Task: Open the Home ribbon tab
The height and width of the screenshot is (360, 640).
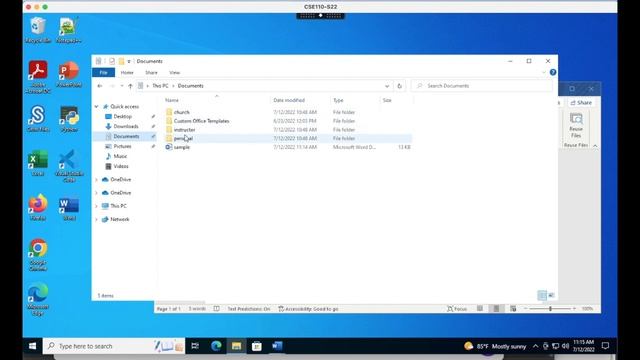Action: (x=127, y=73)
